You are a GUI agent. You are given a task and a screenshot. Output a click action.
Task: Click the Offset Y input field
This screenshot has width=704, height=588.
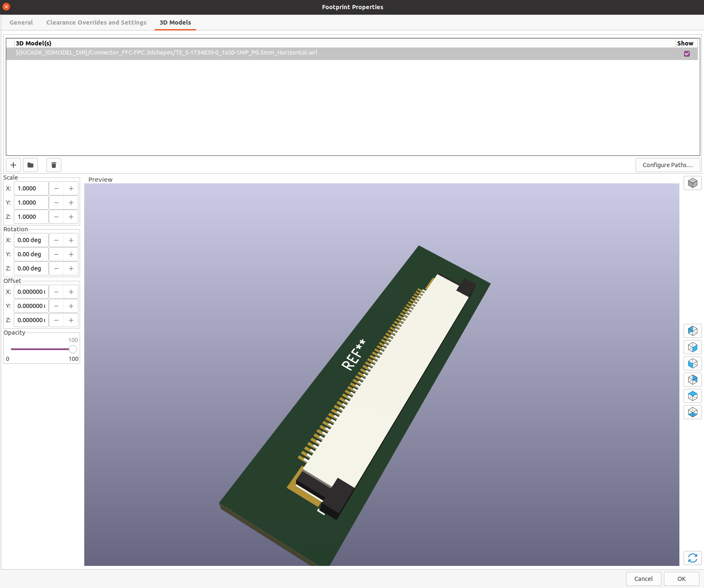pos(31,306)
